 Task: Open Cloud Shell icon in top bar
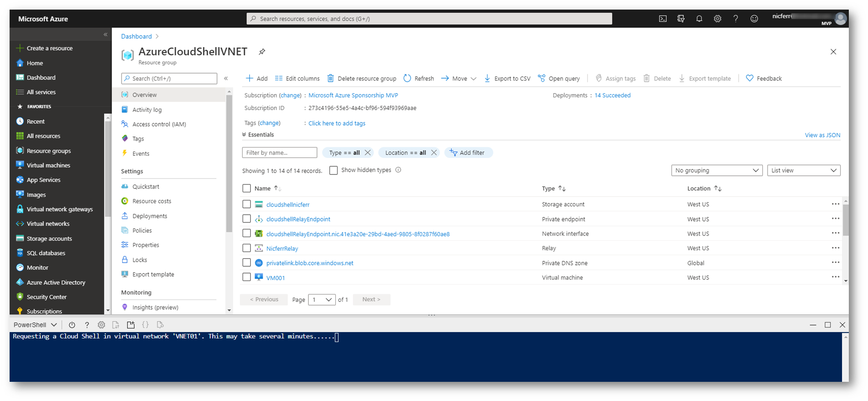pyautogui.click(x=662, y=19)
